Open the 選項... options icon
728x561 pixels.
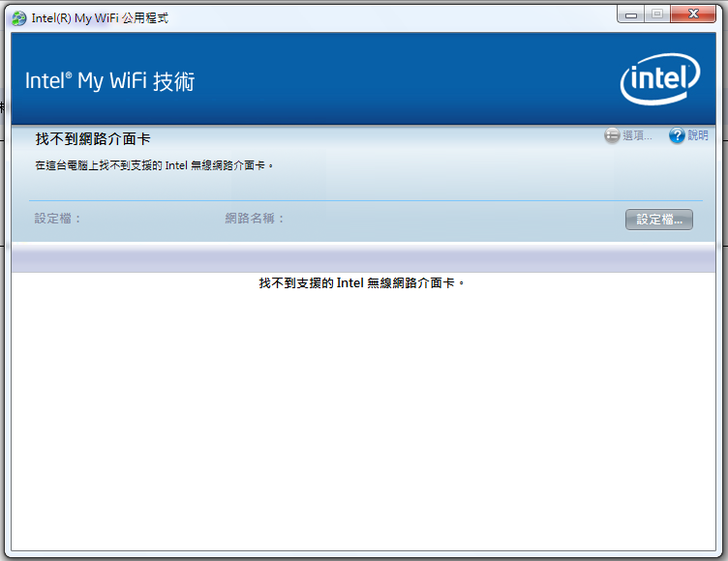click(x=612, y=135)
